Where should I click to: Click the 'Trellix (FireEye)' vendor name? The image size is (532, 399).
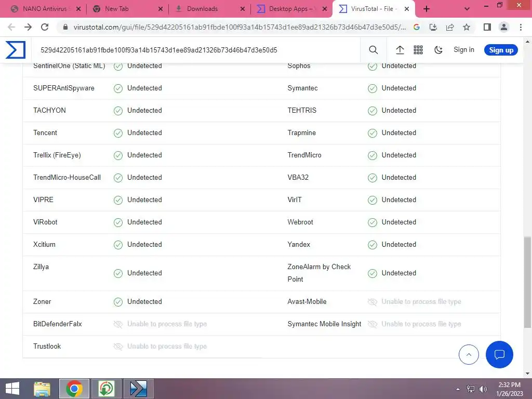(57, 155)
